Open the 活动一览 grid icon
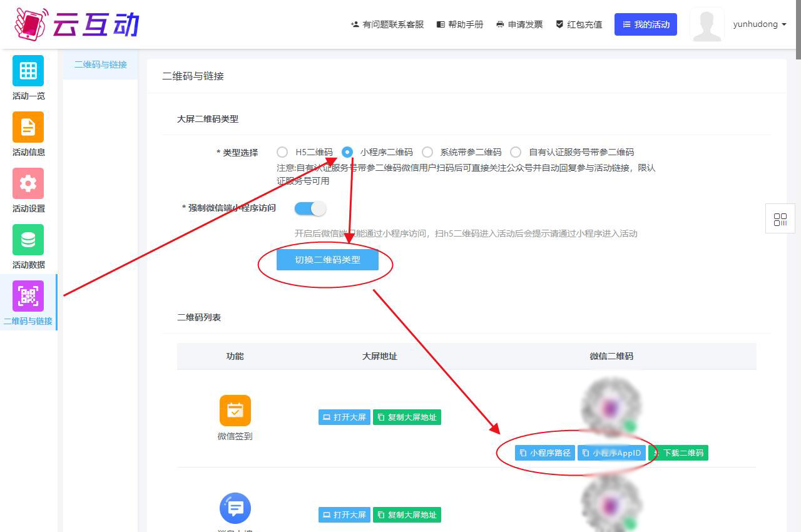The height and width of the screenshot is (532, 801). (x=28, y=71)
